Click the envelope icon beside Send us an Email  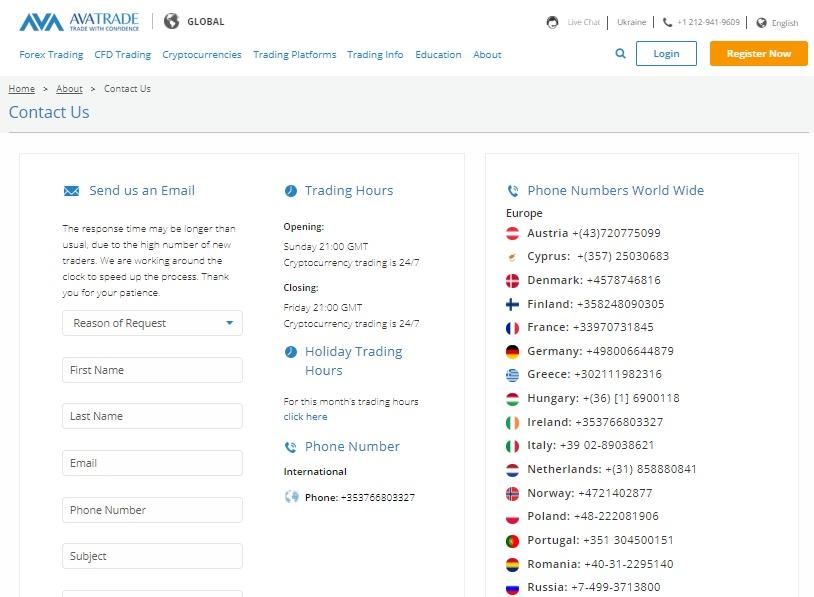pyautogui.click(x=71, y=191)
